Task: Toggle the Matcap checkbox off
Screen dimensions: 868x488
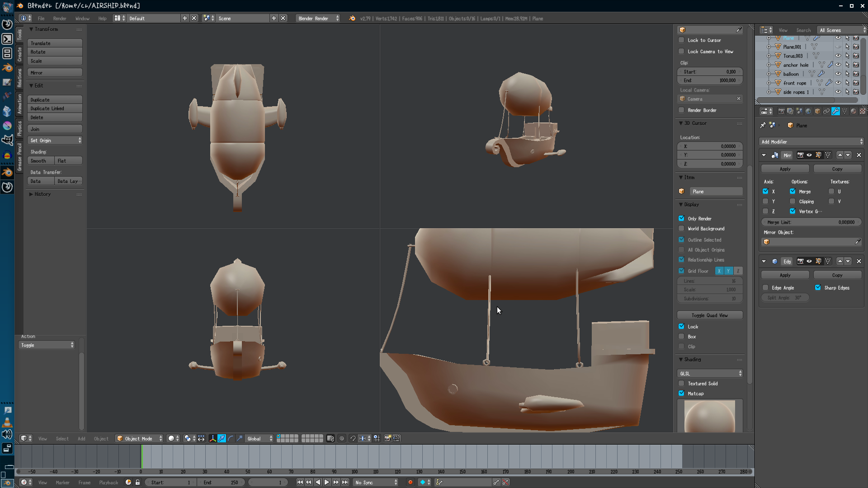Action: click(681, 394)
